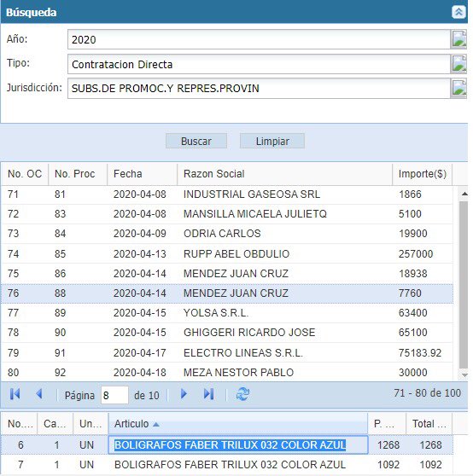
Task: Click No. Proc cell 83
Action: 60,214
